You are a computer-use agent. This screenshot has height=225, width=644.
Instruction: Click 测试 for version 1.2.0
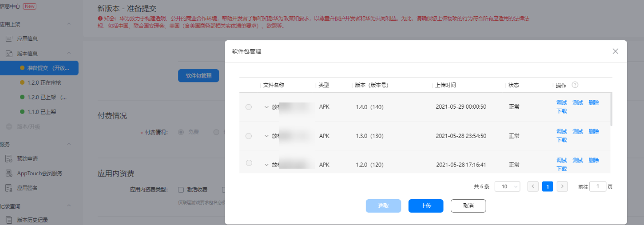(x=577, y=160)
